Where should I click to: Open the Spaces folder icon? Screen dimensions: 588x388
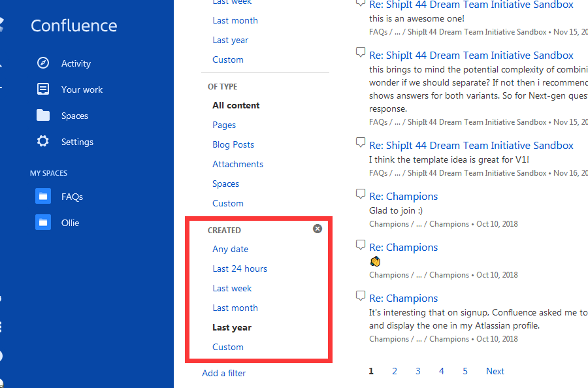click(43, 115)
